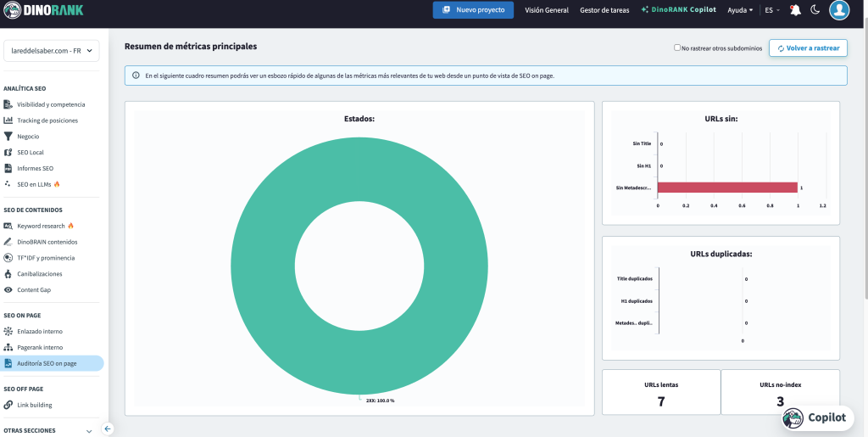Toggle dark mode moon icon

[815, 10]
